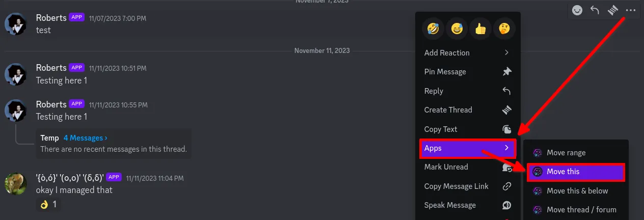Screen dimensions: 644x220
Task: Expand the Add Reaction submenu
Action: coord(468,53)
